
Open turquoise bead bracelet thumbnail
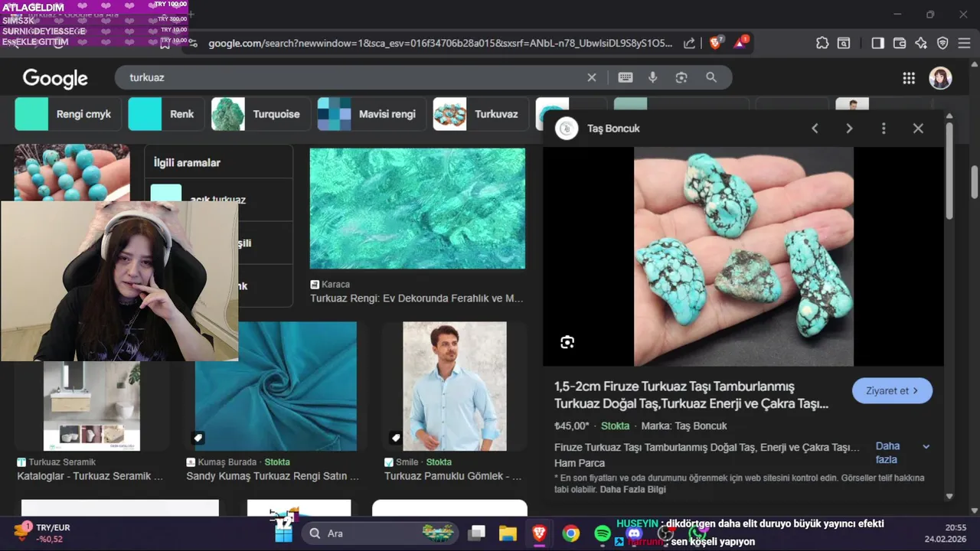pos(72,172)
